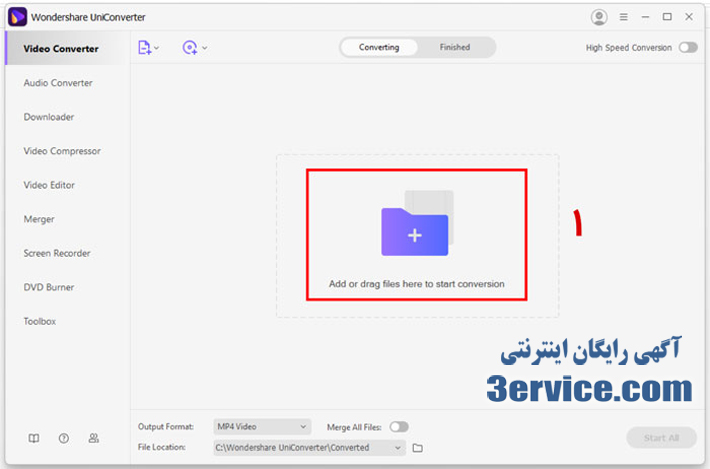Viewport: 710px width, 469px height.
Task: Open the Toolbox section
Action: click(x=40, y=321)
